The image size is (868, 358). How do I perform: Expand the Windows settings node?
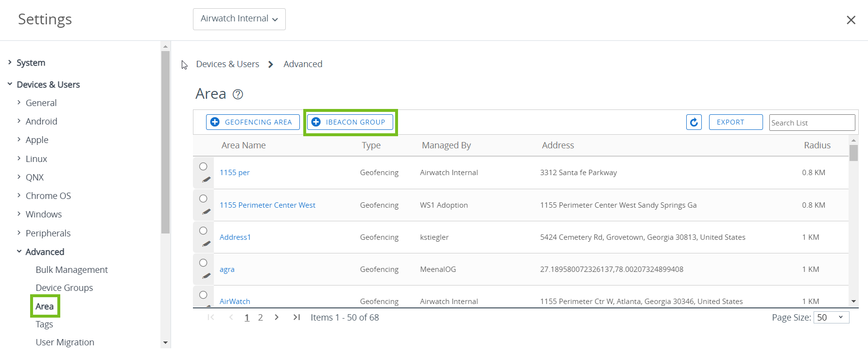19,214
